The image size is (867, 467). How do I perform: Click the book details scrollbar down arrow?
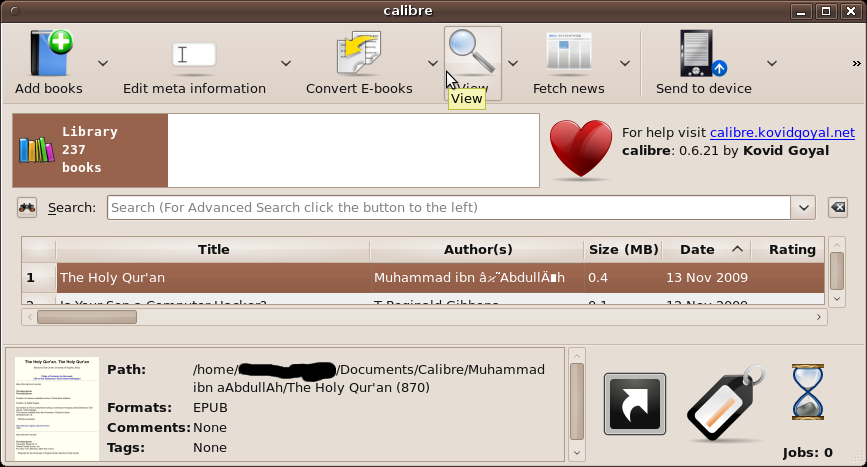tap(577, 453)
